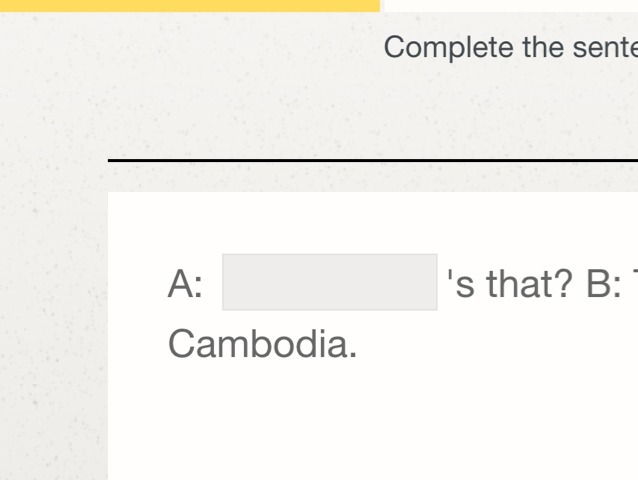The height and width of the screenshot is (480, 638).
Task: Click the black horizontal divider line
Action: point(372,160)
